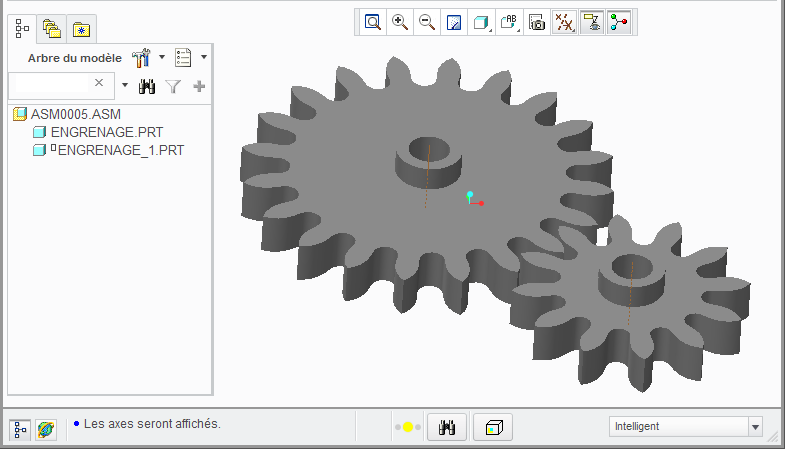Image resolution: width=785 pixels, height=449 pixels.
Task: Select ENGRENAGE.PRT in the model tree
Action: (x=93, y=132)
